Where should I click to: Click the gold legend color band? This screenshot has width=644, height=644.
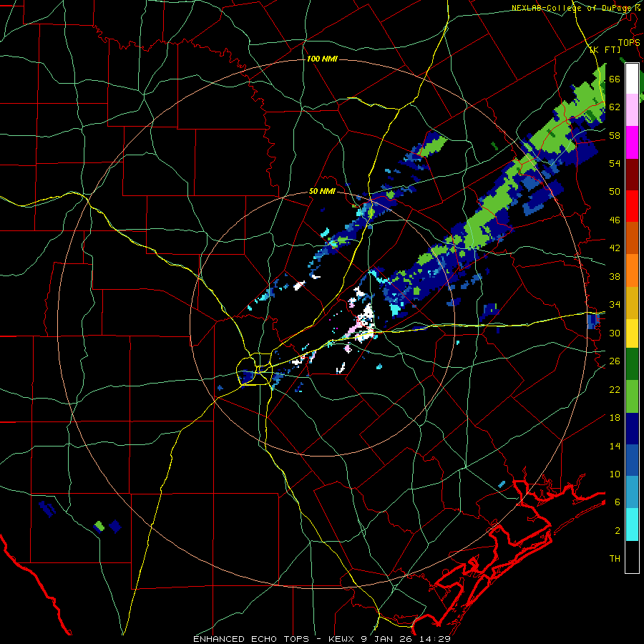632,303
